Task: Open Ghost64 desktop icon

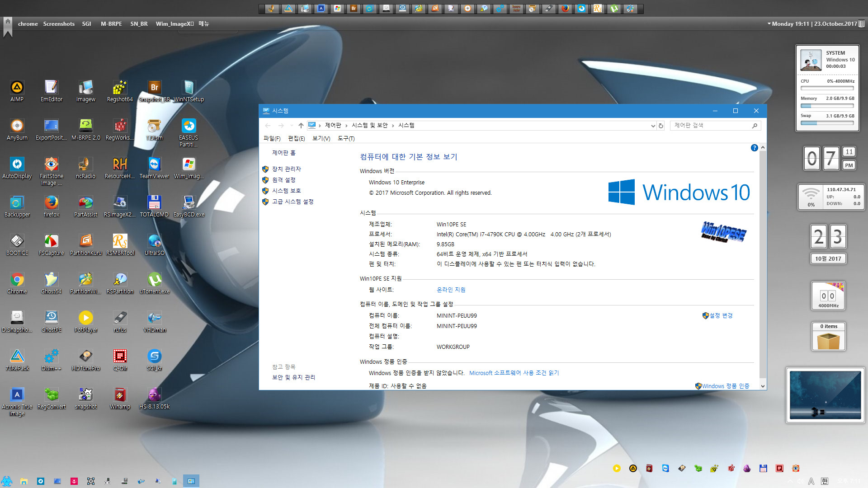Action: (52, 282)
